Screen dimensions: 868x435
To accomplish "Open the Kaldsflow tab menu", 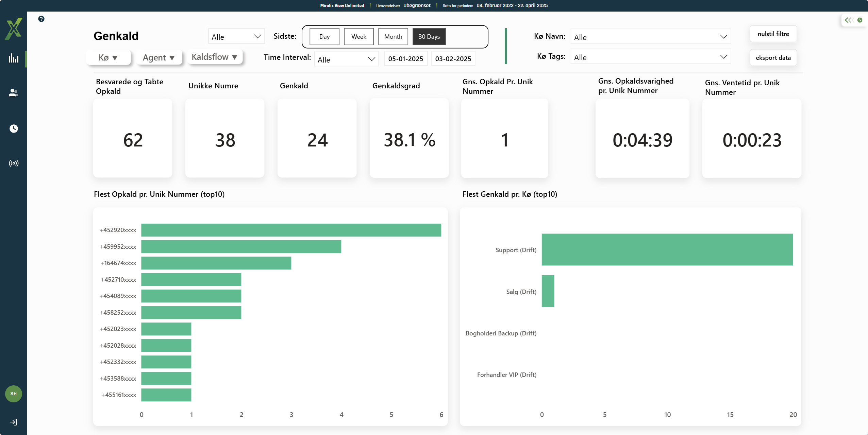I will click(x=214, y=57).
